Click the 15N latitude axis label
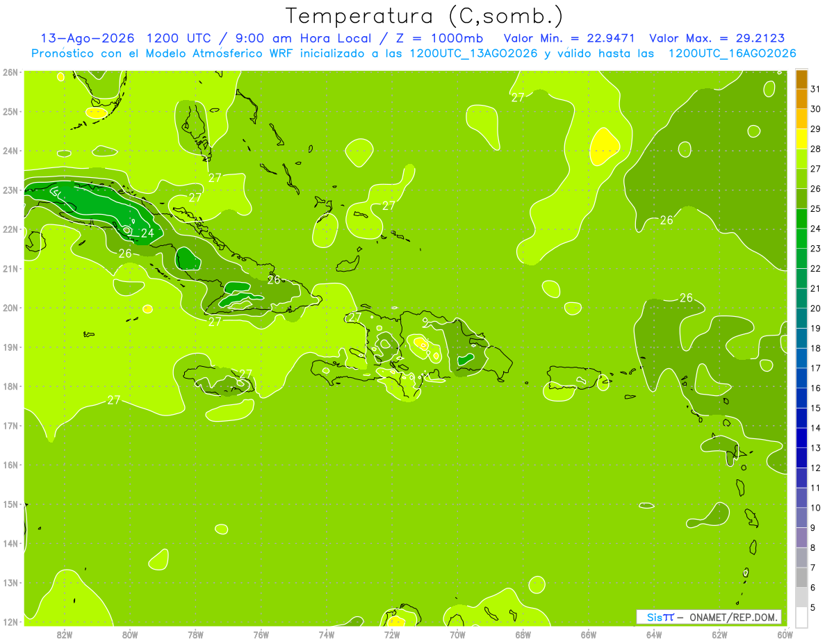This screenshot has height=644, width=834. coord(10,504)
